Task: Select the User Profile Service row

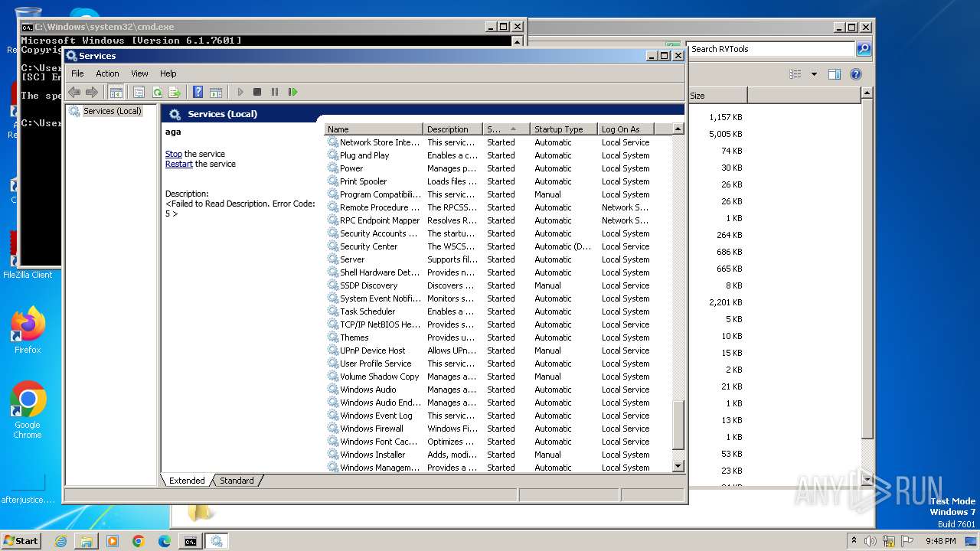Action: [498, 364]
